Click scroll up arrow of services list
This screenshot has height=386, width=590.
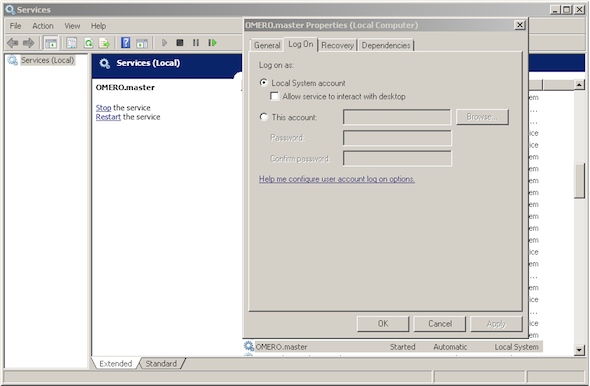pos(579,85)
